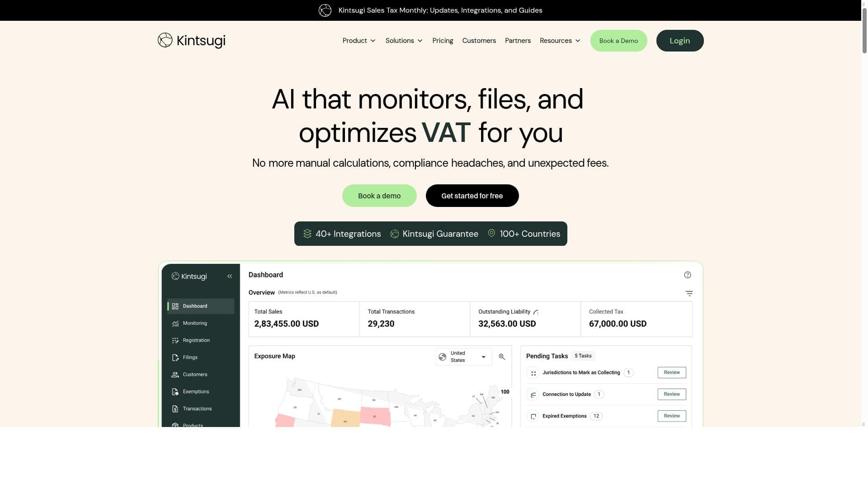The image size is (868, 488).
Task: Click Get started for free button
Action: (472, 196)
